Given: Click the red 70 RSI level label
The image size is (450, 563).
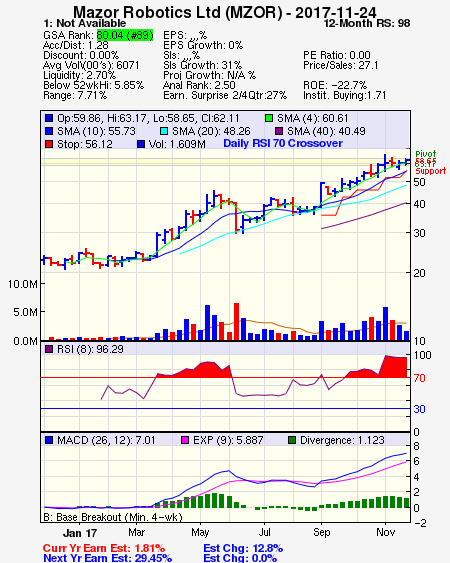Looking at the screenshot, I should pos(419,378).
